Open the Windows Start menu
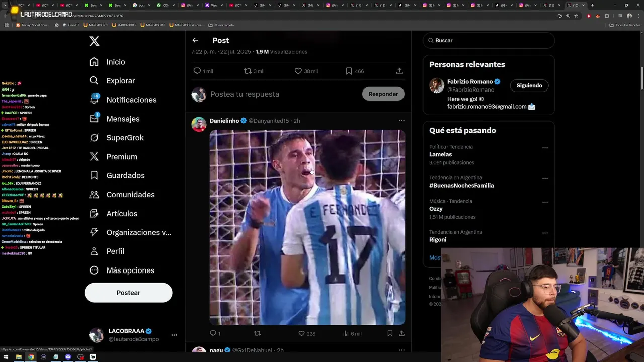The width and height of the screenshot is (644, 362). point(6,357)
